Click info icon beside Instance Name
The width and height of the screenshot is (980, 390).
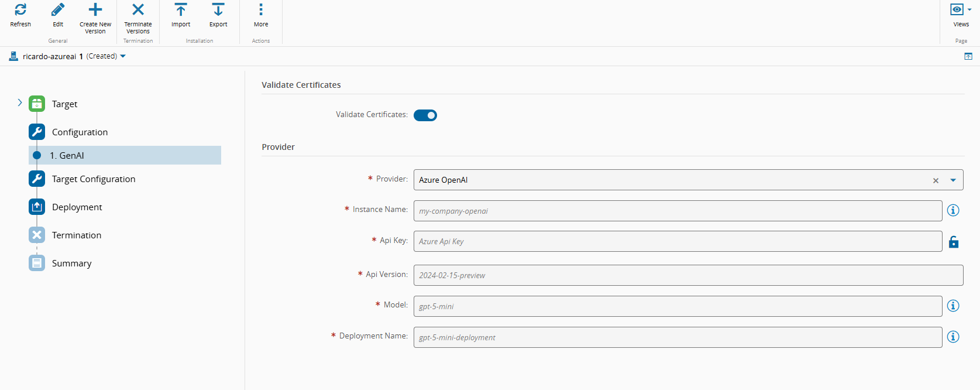coord(953,210)
